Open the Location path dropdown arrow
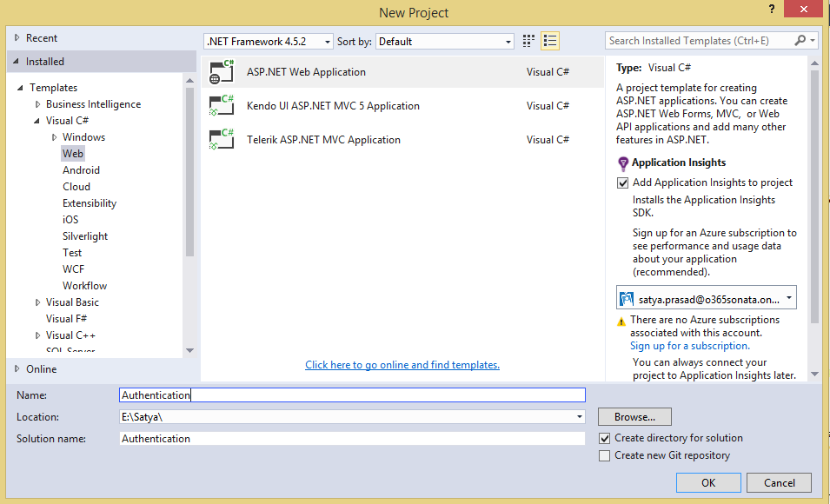Viewport: 830px width, 504px height. tap(579, 417)
